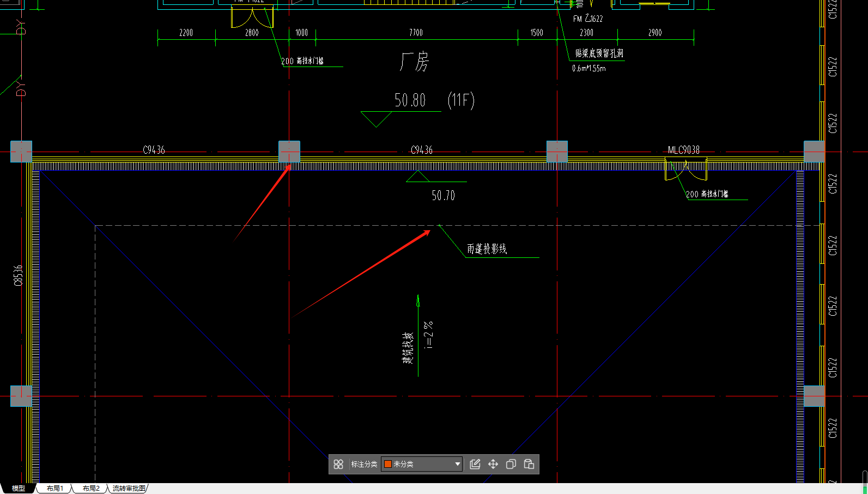This screenshot has width=868, height=494.
Task: Select the 2200 dimension value
Action: 186,33
